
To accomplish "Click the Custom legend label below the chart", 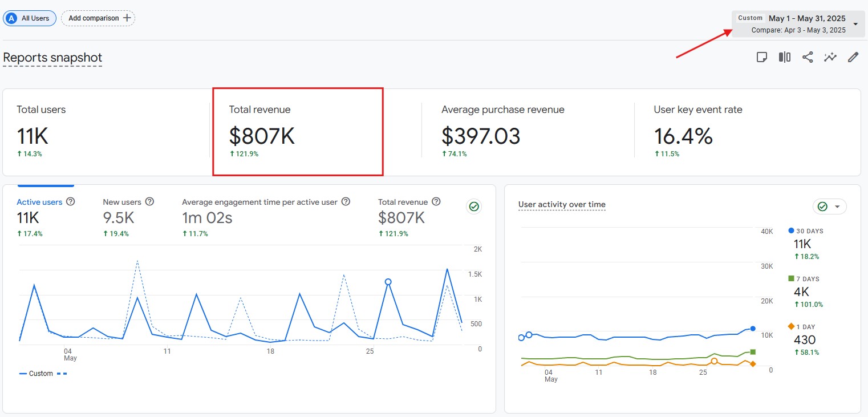I will [41, 374].
